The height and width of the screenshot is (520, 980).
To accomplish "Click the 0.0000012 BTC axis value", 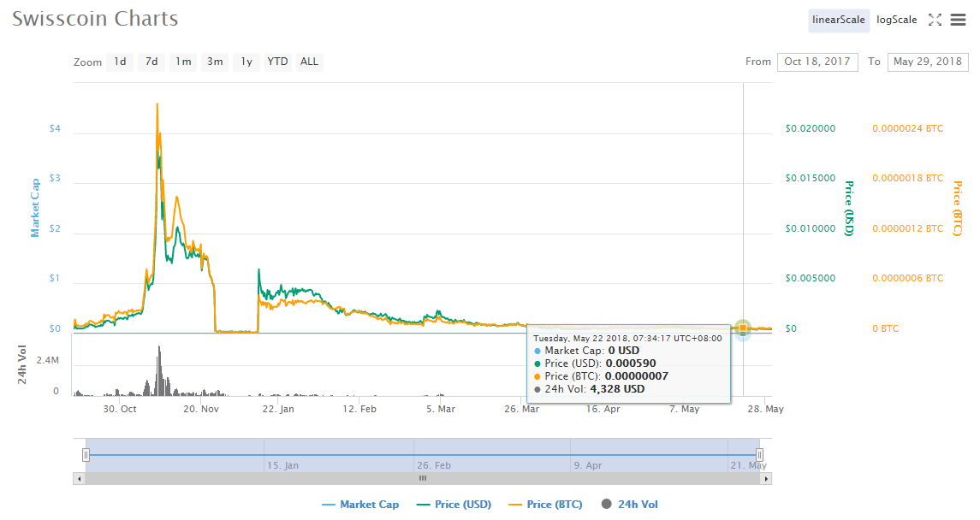I will click(x=907, y=228).
